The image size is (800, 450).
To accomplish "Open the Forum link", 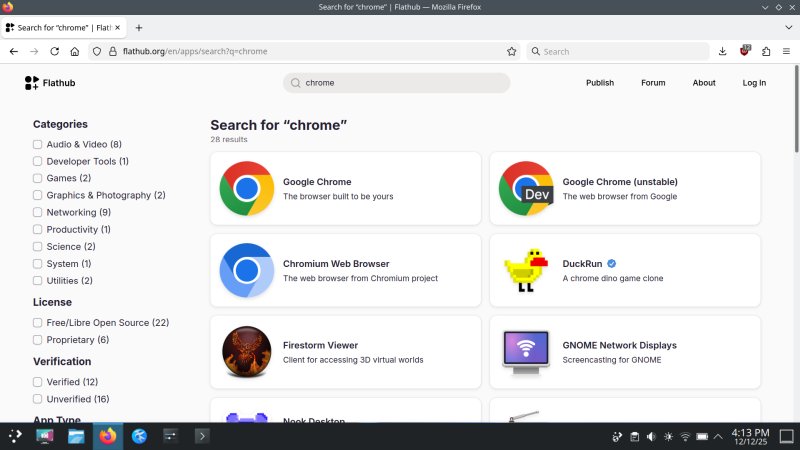I will coord(653,83).
